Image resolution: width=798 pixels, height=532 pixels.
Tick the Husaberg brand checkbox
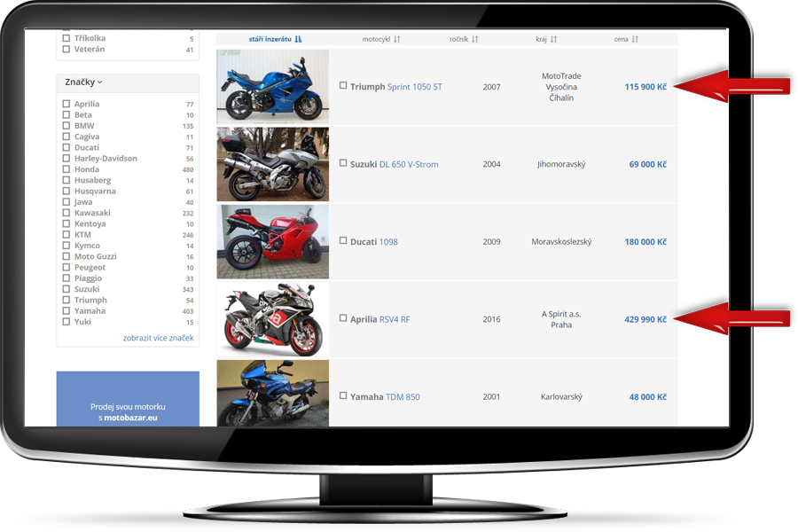pyautogui.click(x=66, y=180)
